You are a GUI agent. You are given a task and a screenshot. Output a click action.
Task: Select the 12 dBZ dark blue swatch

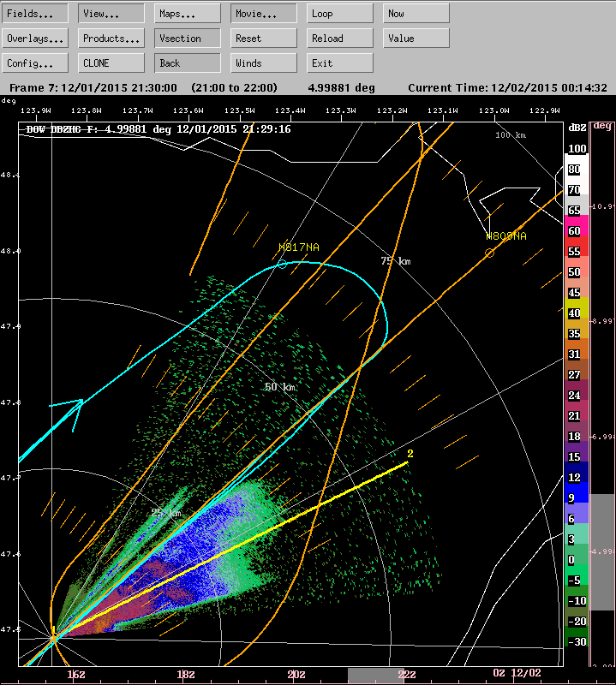click(577, 472)
